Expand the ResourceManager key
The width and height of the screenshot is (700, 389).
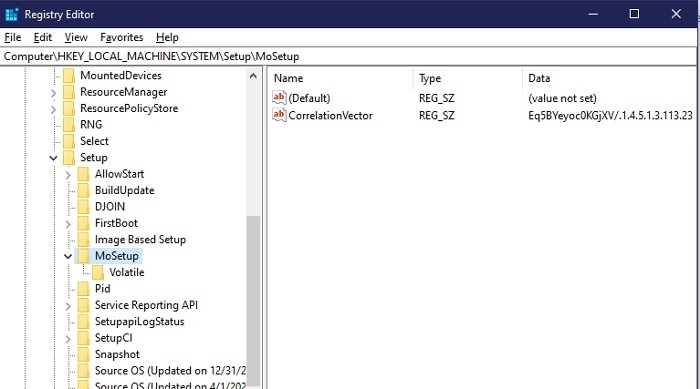(54, 93)
